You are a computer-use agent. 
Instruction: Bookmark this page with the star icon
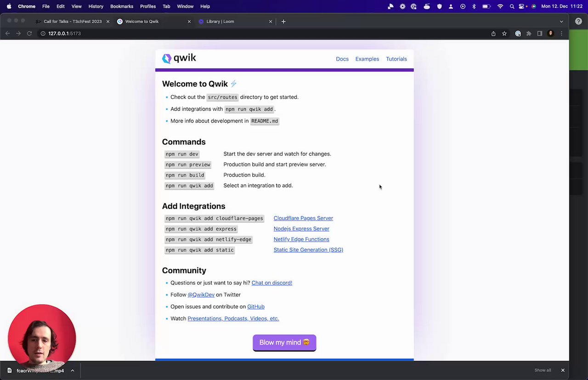pyautogui.click(x=504, y=34)
